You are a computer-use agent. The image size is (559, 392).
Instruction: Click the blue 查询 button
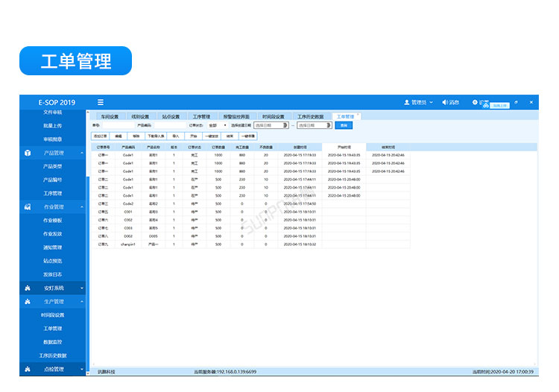point(344,125)
